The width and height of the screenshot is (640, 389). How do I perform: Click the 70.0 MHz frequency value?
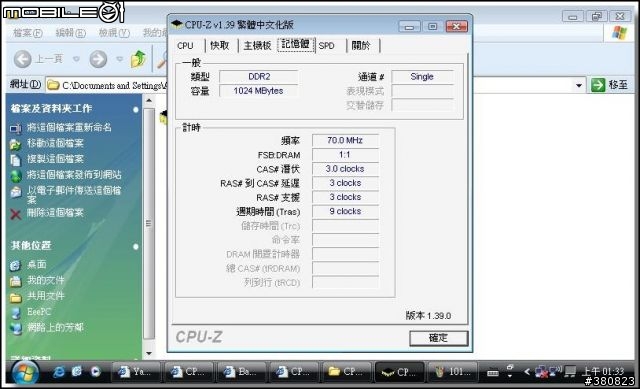coord(345,140)
